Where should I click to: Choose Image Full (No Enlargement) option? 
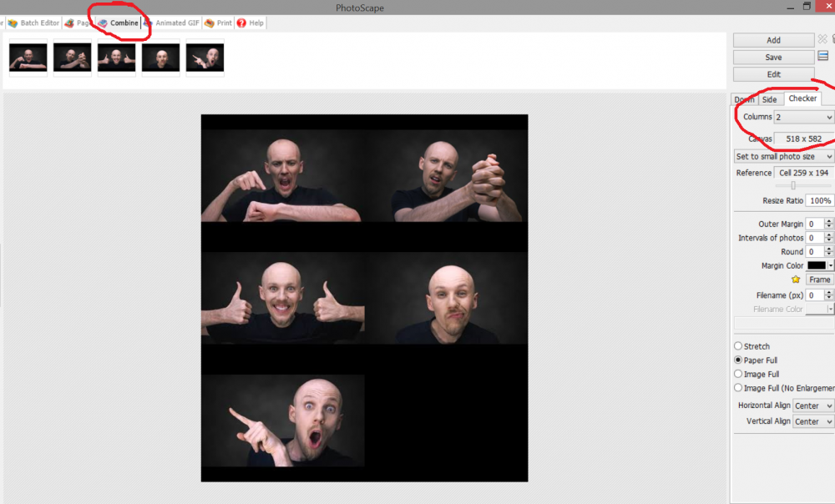click(x=738, y=388)
